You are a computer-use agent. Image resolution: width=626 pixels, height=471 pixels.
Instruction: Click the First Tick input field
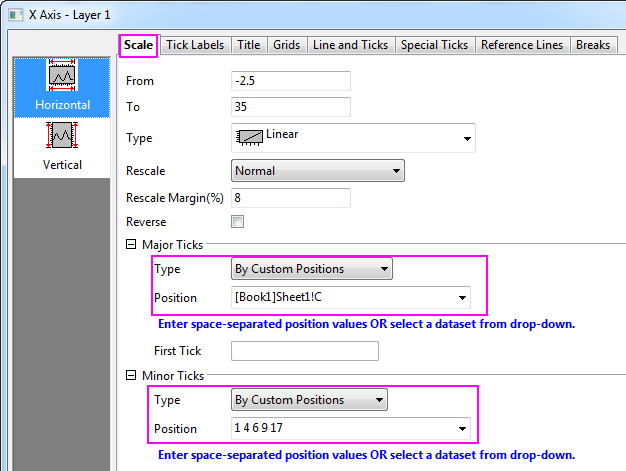pos(304,351)
